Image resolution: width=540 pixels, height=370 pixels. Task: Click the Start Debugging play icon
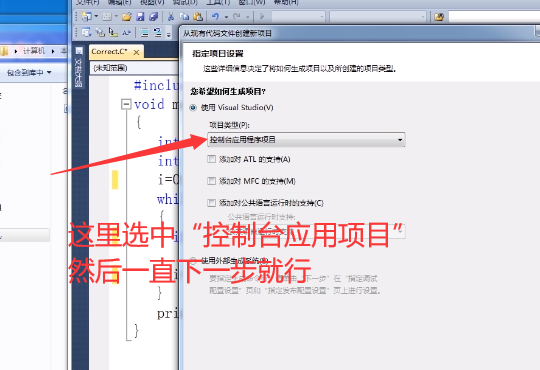[x=262, y=16]
